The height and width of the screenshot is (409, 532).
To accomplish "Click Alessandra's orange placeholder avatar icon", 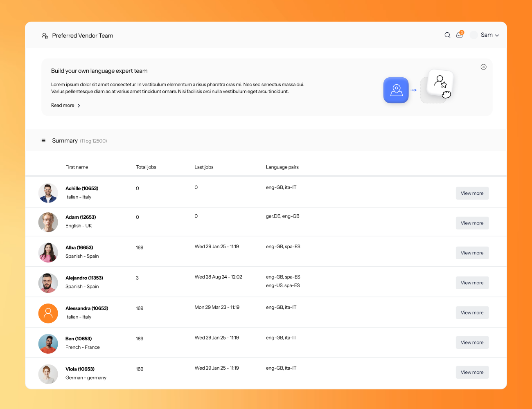I will point(48,313).
